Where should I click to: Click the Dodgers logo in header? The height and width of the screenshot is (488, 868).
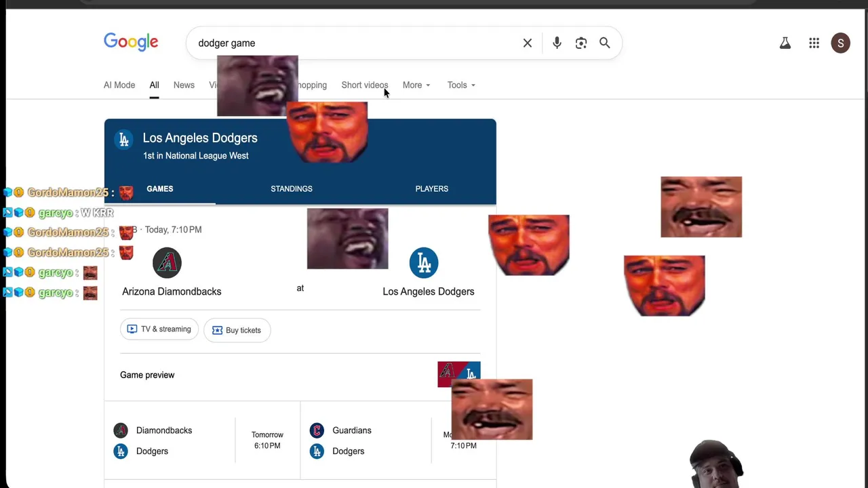tap(123, 140)
